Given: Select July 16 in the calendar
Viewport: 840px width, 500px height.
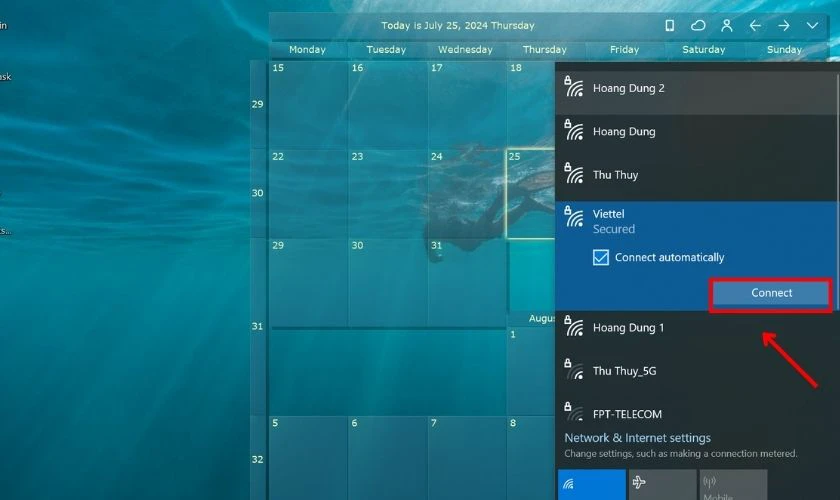Looking at the screenshot, I should pos(388,104).
